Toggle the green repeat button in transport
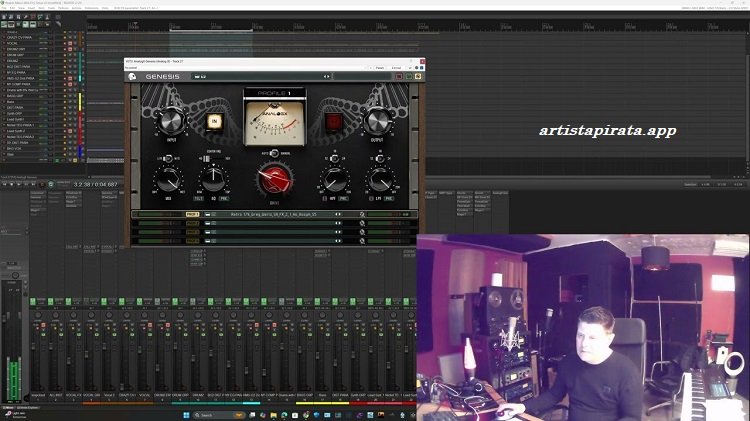This screenshot has height=421, width=750. (51, 184)
